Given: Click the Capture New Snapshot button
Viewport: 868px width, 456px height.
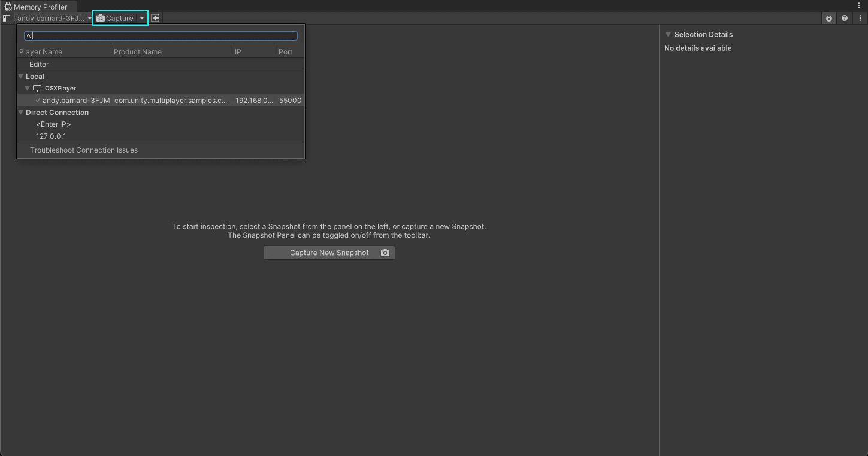Looking at the screenshot, I should click(x=329, y=252).
